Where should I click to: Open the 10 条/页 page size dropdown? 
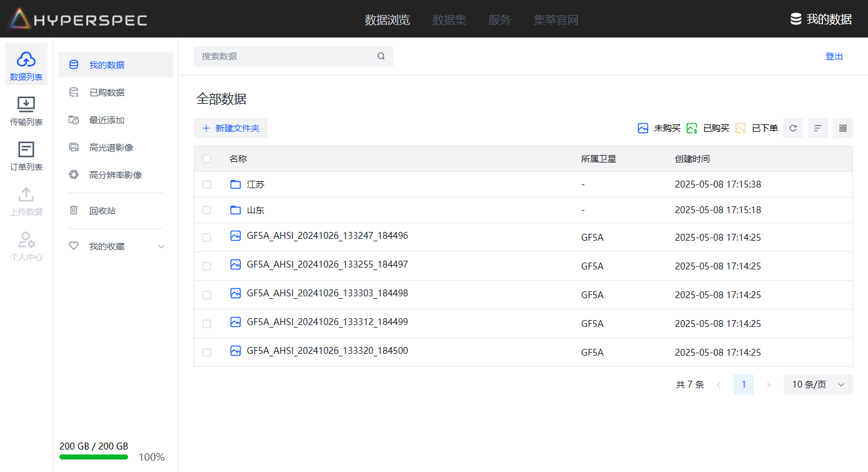click(x=817, y=384)
